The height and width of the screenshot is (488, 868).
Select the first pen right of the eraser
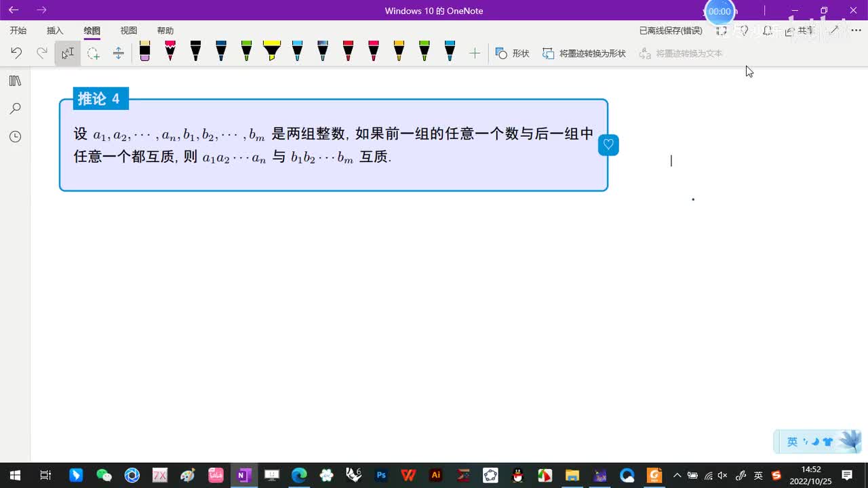170,52
